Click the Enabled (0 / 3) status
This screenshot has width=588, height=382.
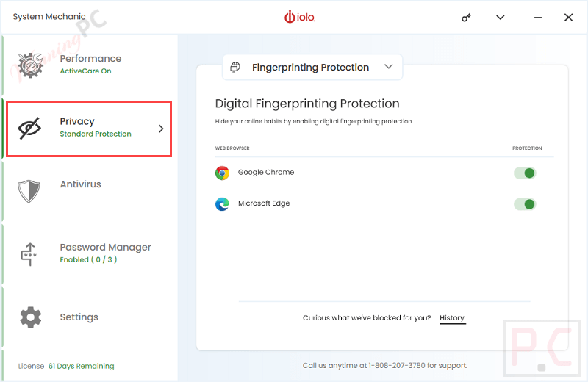pyautogui.click(x=88, y=259)
